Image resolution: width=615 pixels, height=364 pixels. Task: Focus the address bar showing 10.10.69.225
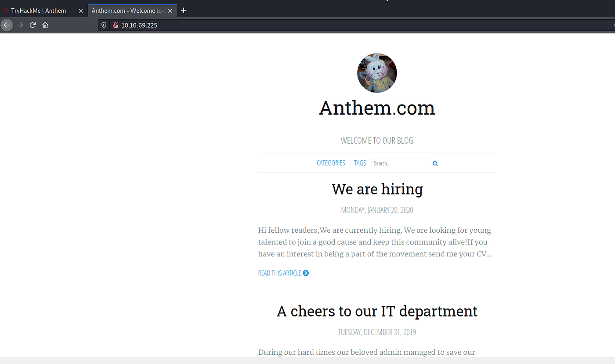pos(356,25)
